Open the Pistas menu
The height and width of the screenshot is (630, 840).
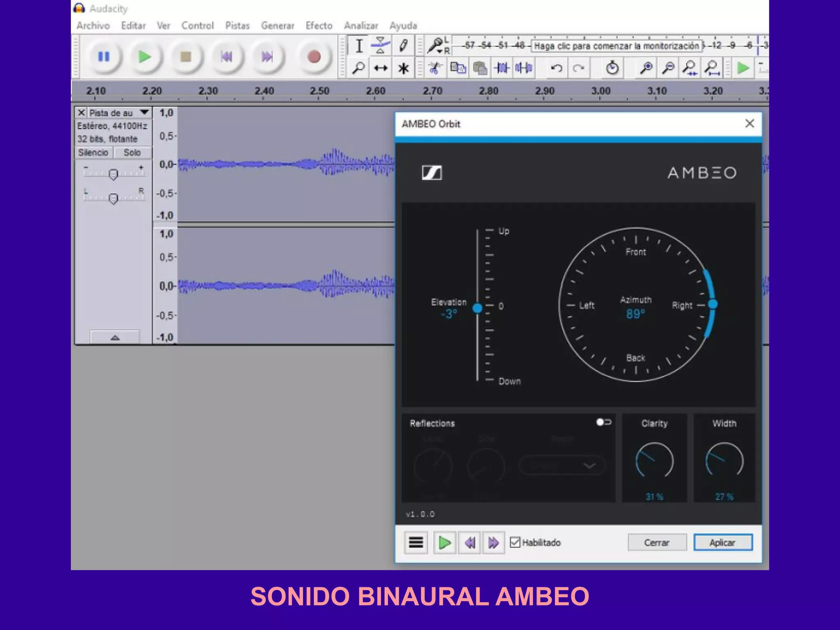point(237,25)
